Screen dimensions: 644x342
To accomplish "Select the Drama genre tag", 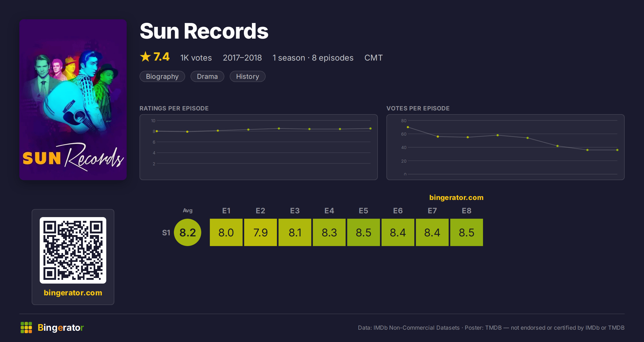I will tap(207, 76).
